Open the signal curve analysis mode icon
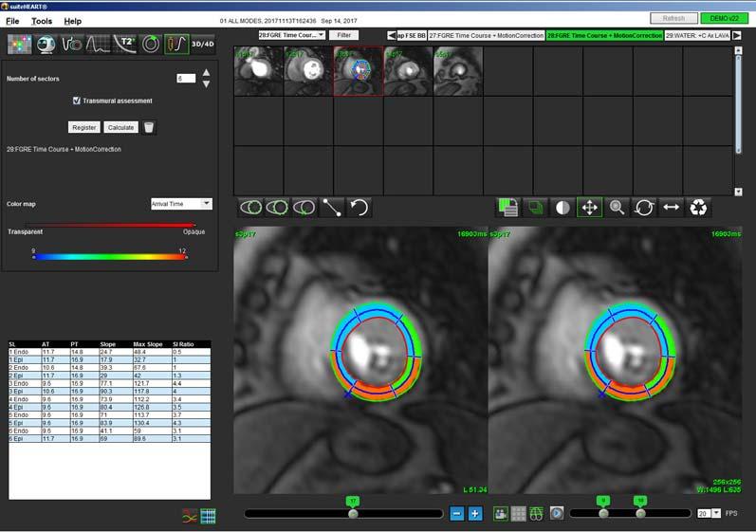Screen dimensions: 756x532 point(98,45)
